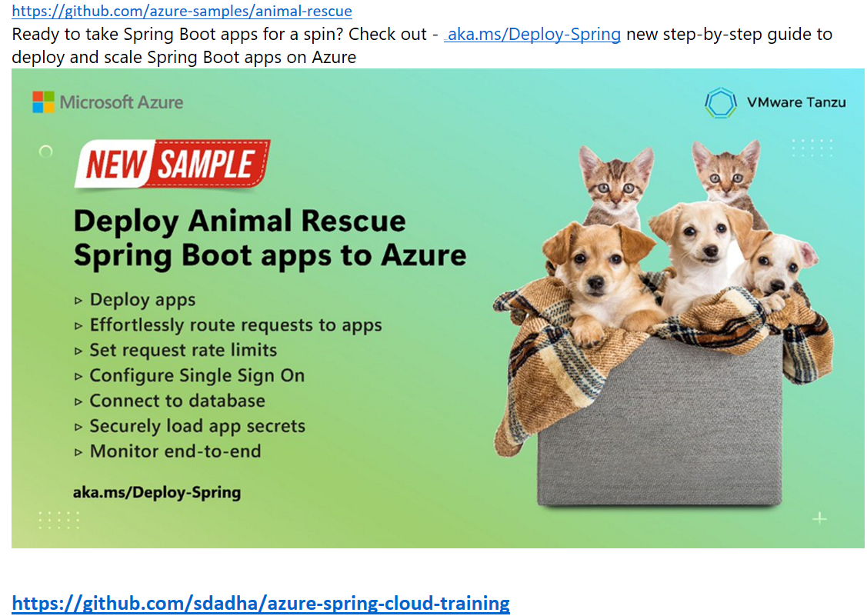Click the Microsoft Azure wordmark text

(122, 102)
